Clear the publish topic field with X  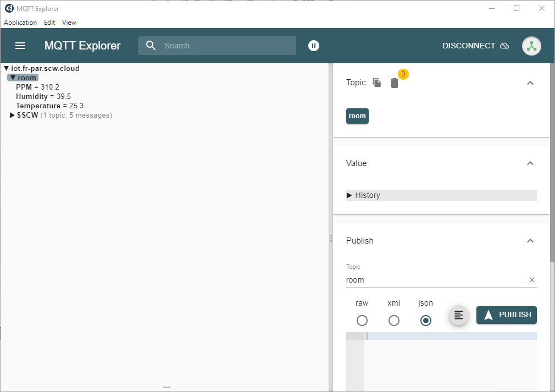point(531,280)
